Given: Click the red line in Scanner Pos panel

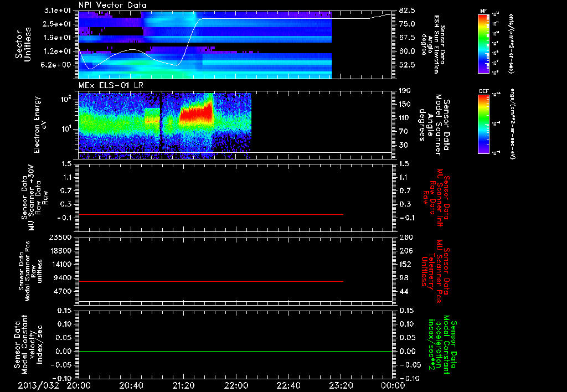Looking at the screenshot, I should point(210,281).
